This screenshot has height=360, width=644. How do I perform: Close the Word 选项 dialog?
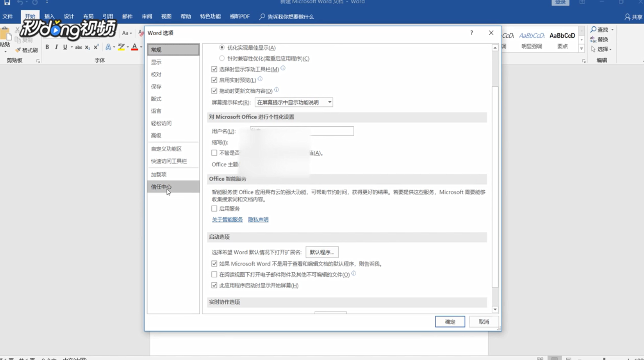click(491, 33)
